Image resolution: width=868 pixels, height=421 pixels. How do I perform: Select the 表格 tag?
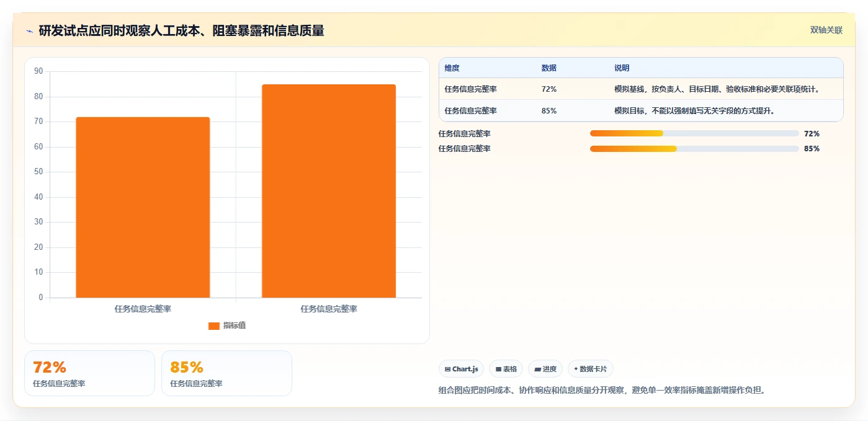pyautogui.click(x=506, y=369)
